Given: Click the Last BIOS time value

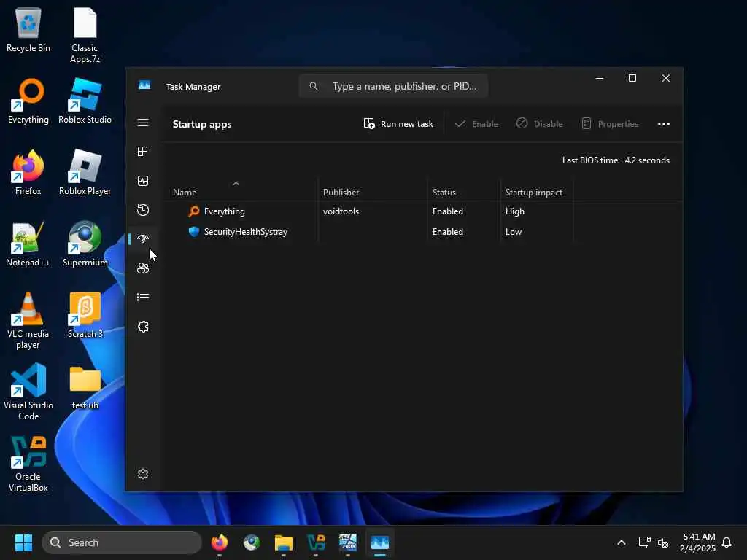Looking at the screenshot, I should [x=647, y=160].
